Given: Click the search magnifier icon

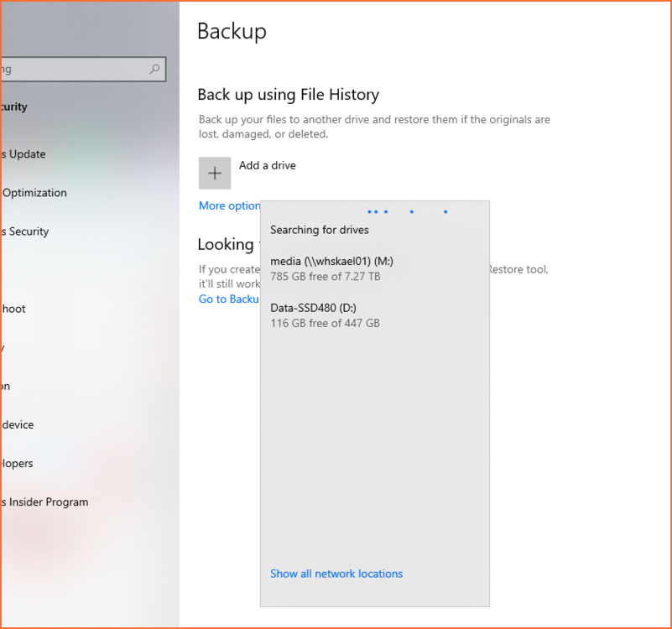Looking at the screenshot, I should tap(154, 69).
